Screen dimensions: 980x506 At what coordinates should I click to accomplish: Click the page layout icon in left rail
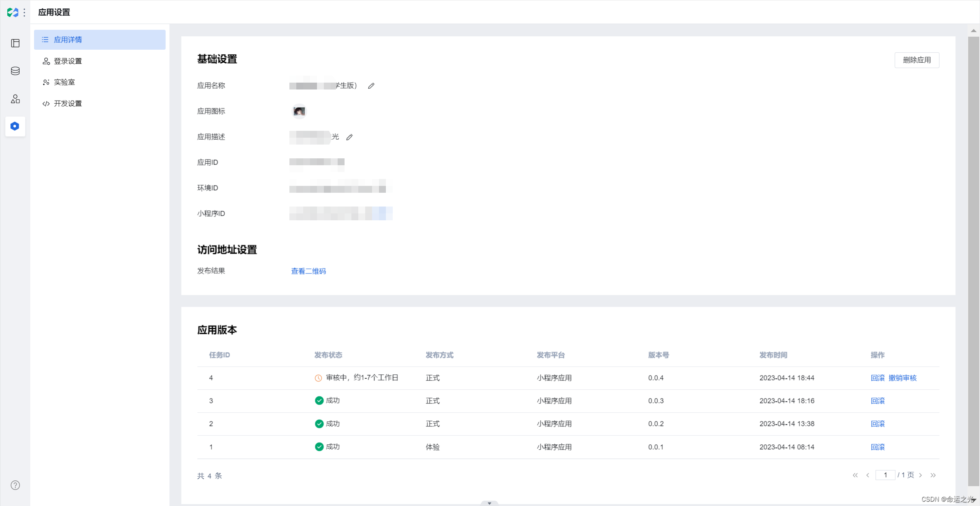pyautogui.click(x=15, y=43)
